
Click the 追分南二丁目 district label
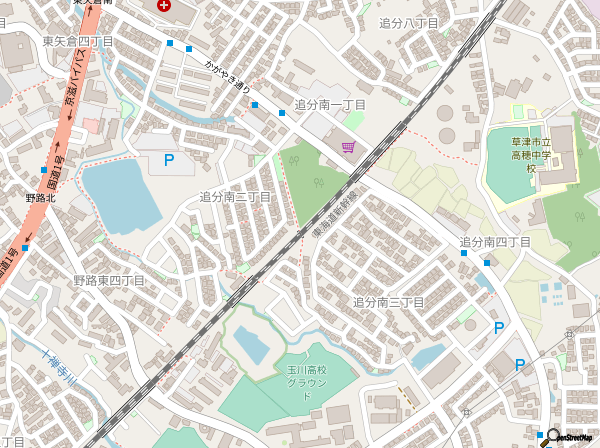(235, 197)
